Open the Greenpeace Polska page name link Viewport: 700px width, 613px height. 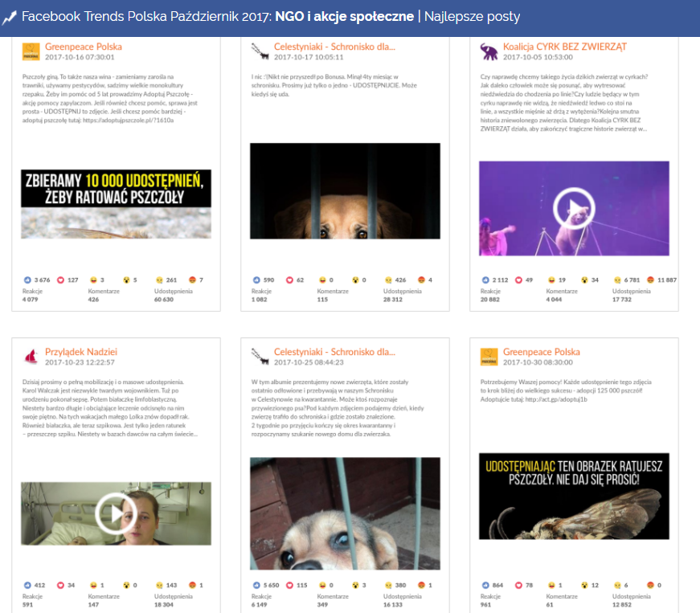[84, 47]
